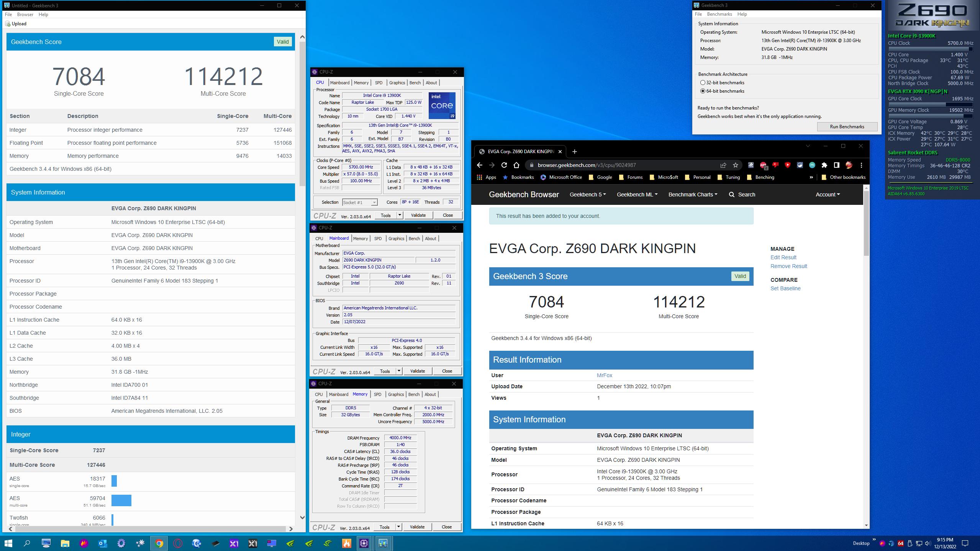
Task: Click Run Benchmarks button
Action: pos(847,127)
